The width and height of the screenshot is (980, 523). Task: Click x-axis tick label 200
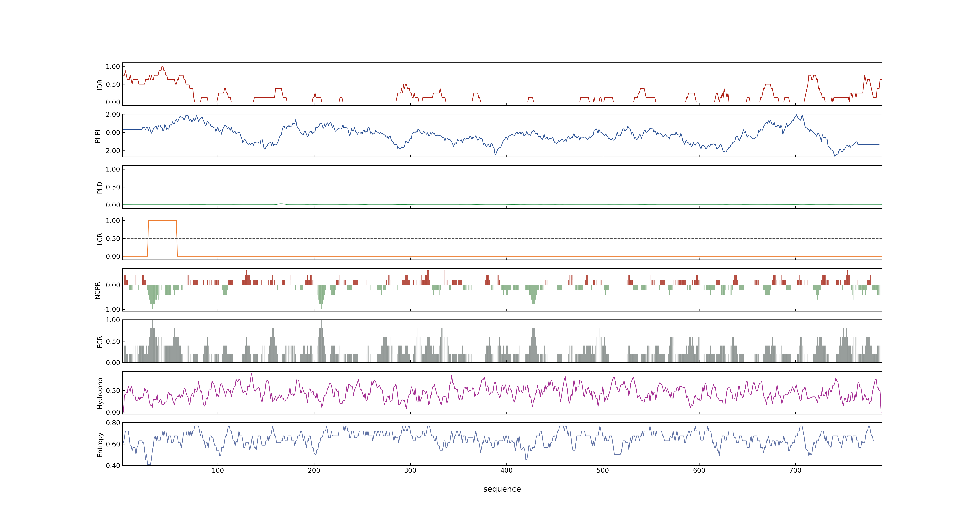point(314,470)
